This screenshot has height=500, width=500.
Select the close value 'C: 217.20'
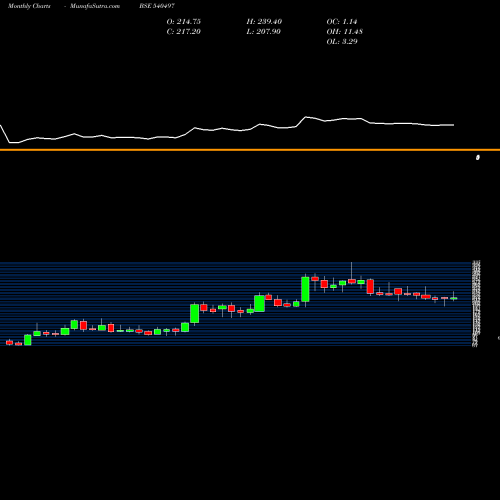click(184, 32)
